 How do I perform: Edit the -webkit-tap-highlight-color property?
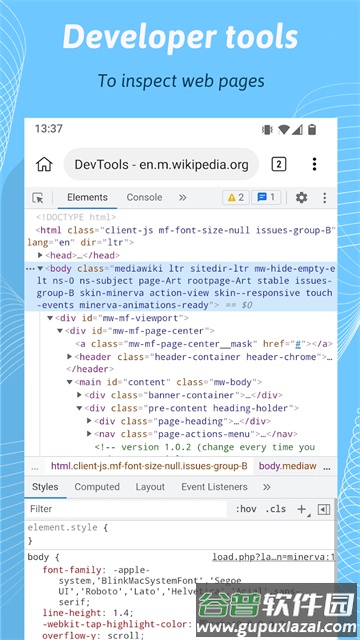point(115,624)
